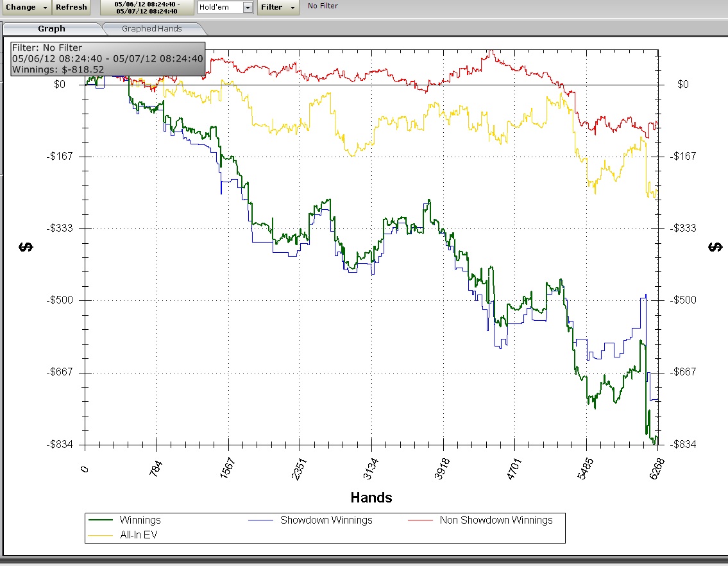Click the All-In EV legend label

pyautogui.click(x=139, y=534)
